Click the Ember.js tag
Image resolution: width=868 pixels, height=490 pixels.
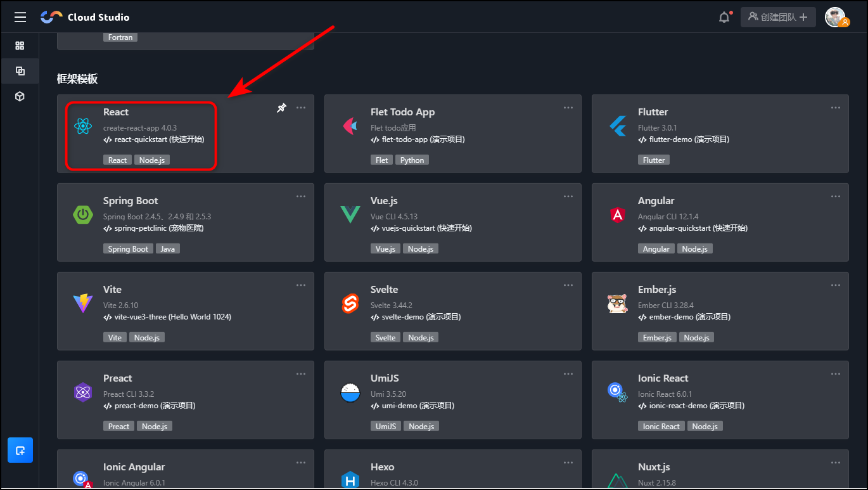(x=657, y=338)
